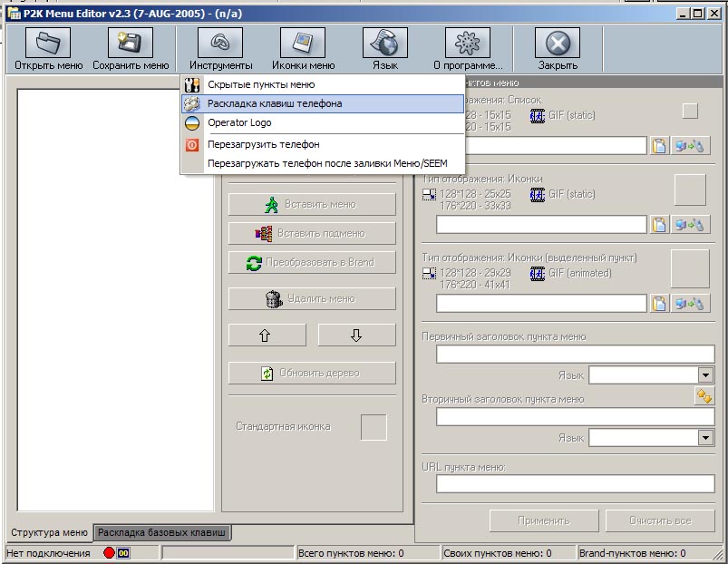Click the 'Обновить дерево' refresh button
728x564 pixels.
coord(312,373)
